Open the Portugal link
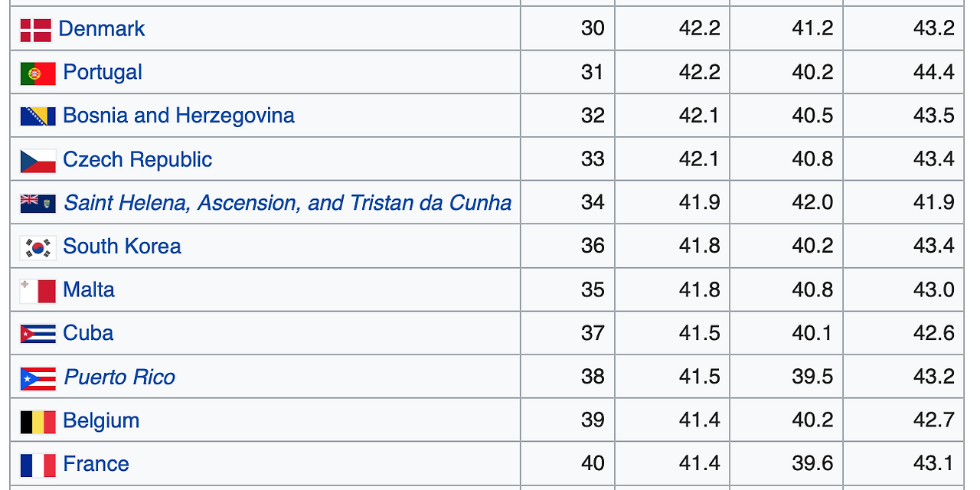 (x=103, y=73)
